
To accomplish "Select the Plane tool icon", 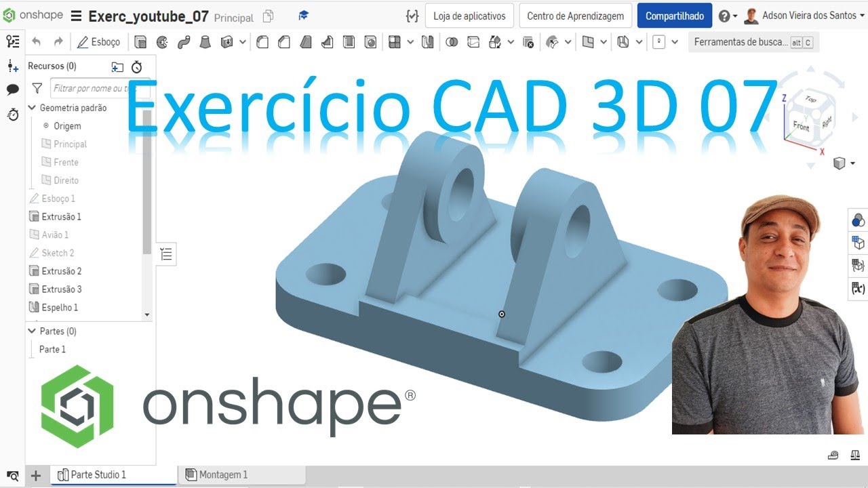I will coord(588,42).
